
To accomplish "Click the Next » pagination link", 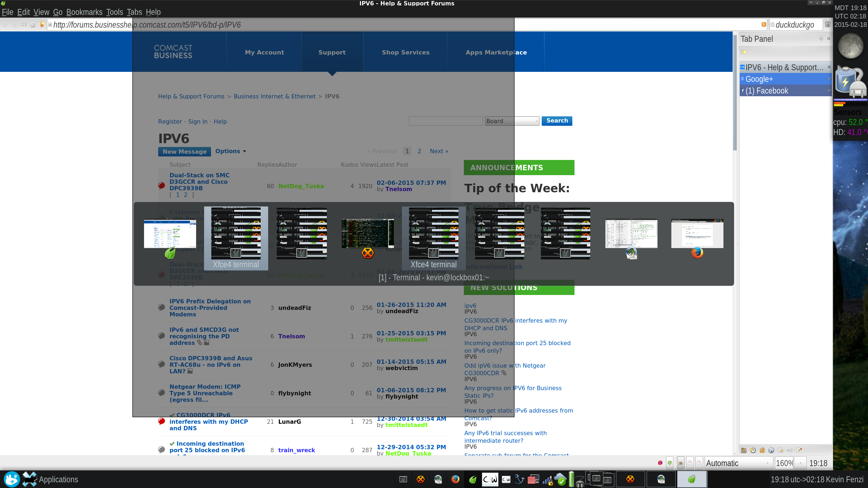I will point(439,151).
